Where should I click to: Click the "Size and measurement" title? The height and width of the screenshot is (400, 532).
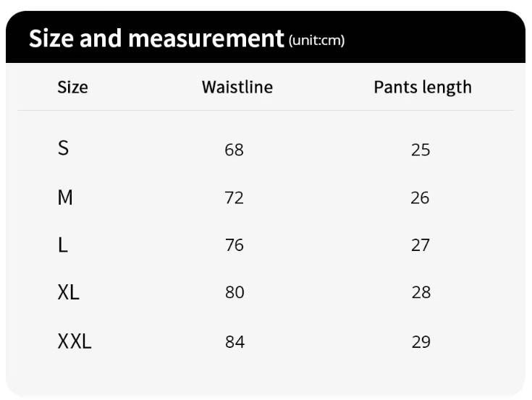156,38
